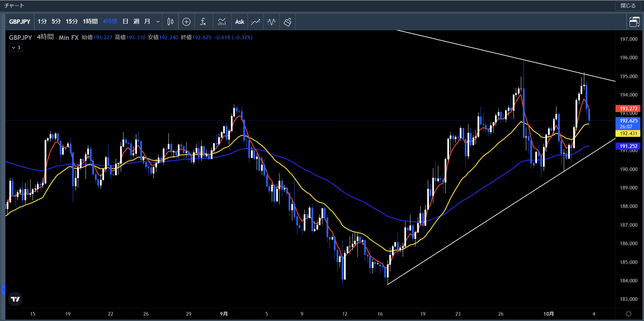
Task: Click the GBPJPY symbol selector
Action: click(19, 22)
